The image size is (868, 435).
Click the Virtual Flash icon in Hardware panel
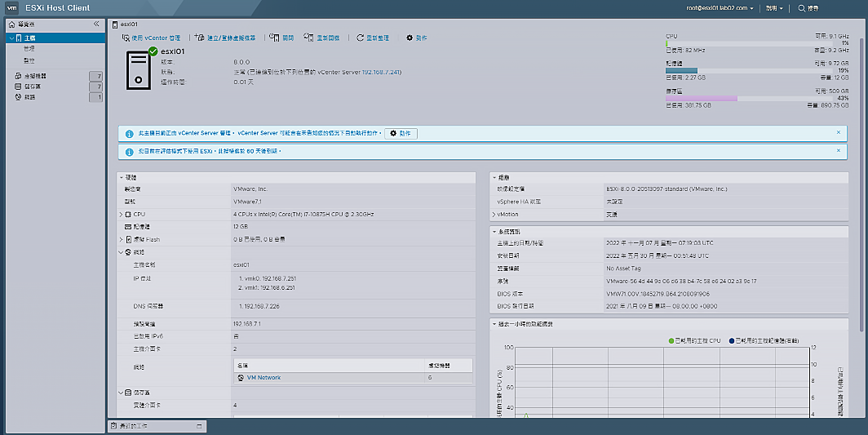point(128,239)
